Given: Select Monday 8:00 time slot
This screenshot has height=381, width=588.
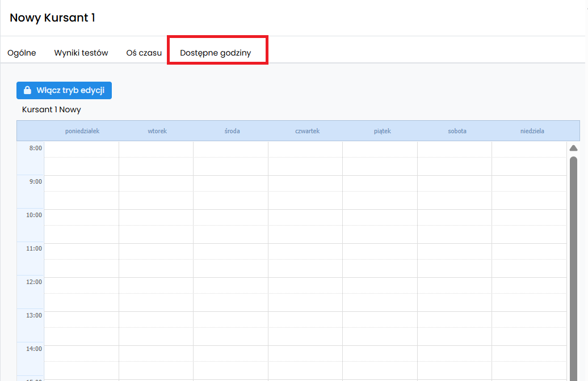Looking at the screenshot, I should (81, 150).
